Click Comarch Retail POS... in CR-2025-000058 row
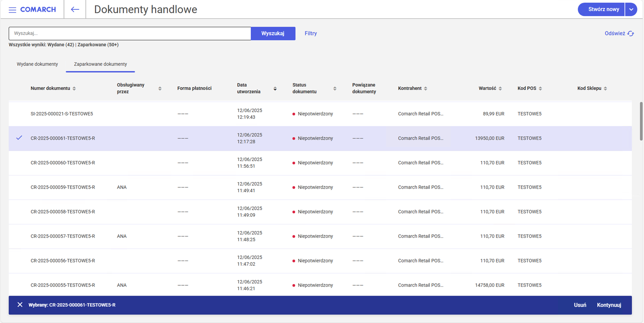Screen dimensions: 644x323 click(421, 212)
